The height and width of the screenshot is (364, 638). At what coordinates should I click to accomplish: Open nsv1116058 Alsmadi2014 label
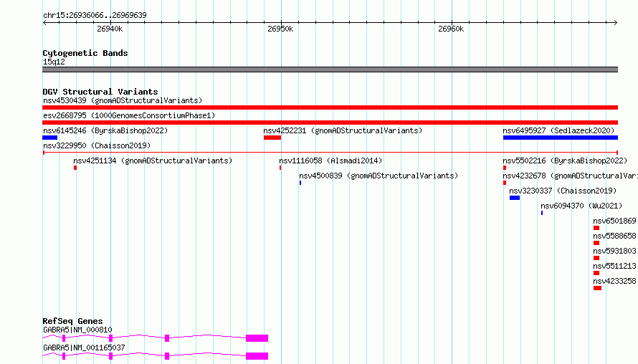tap(330, 161)
